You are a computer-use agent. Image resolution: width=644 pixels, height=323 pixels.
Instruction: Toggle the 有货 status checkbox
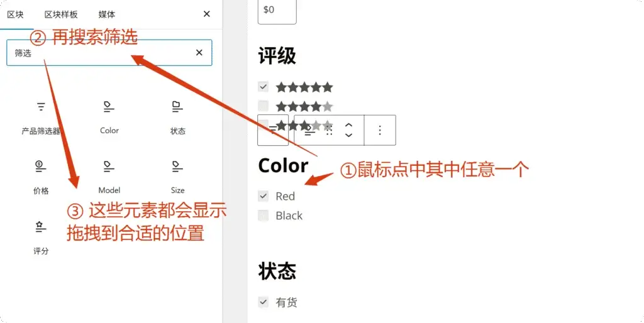point(264,302)
